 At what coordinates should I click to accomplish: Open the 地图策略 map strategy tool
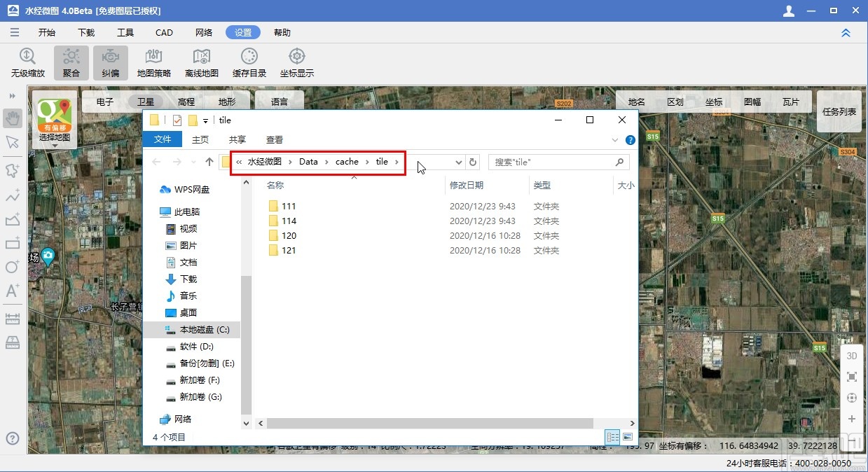153,62
